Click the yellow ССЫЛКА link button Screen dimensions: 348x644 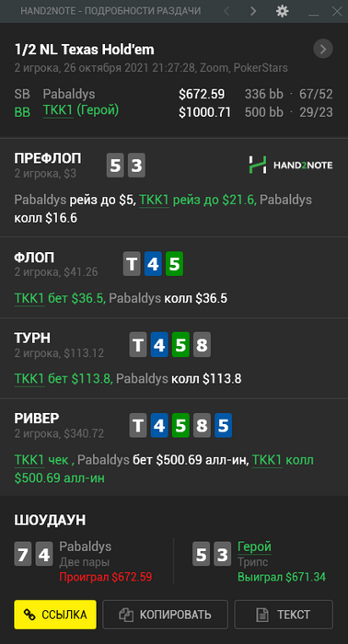[x=55, y=615]
